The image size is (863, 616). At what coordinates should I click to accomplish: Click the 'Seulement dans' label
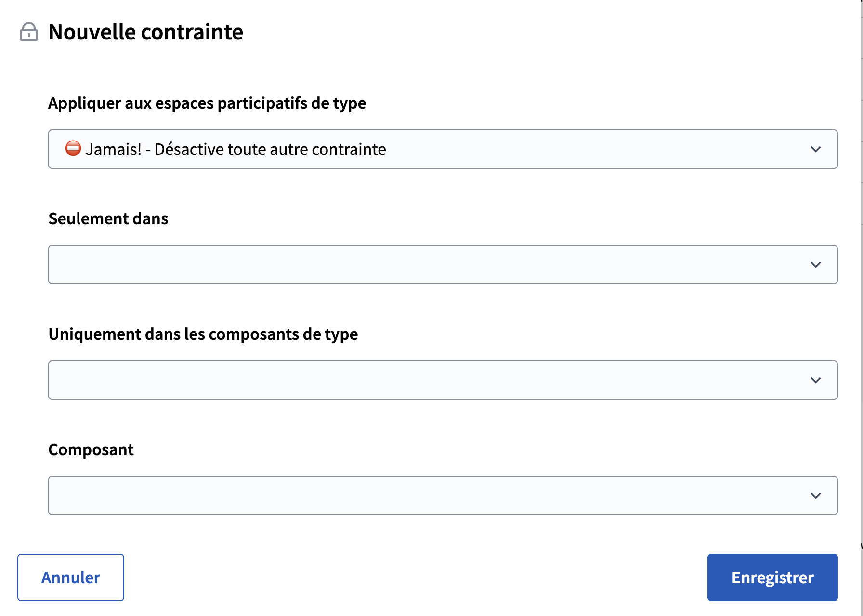(x=108, y=218)
